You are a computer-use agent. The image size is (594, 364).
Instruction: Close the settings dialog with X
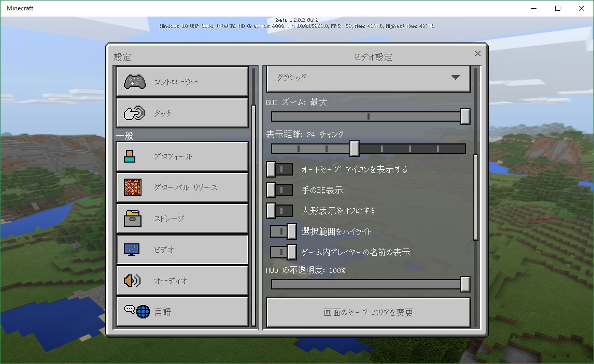[478, 53]
